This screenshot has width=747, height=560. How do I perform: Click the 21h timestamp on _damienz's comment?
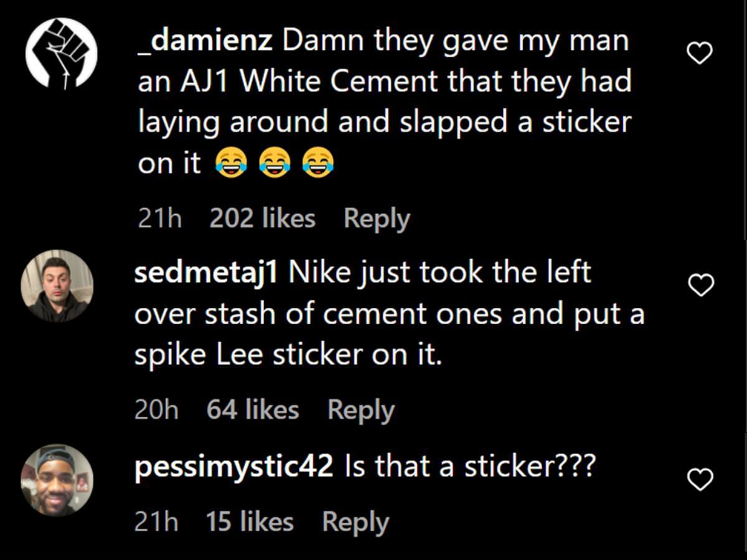pyautogui.click(x=160, y=218)
